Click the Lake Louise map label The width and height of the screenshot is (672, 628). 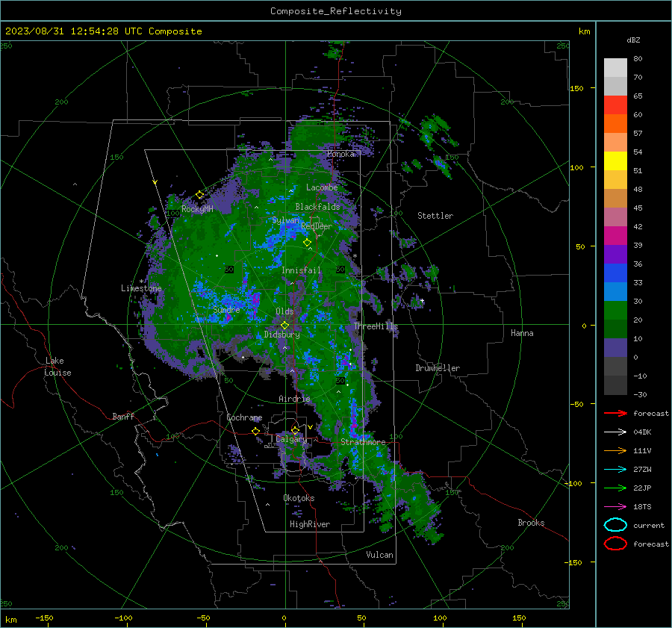pyautogui.click(x=57, y=367)
